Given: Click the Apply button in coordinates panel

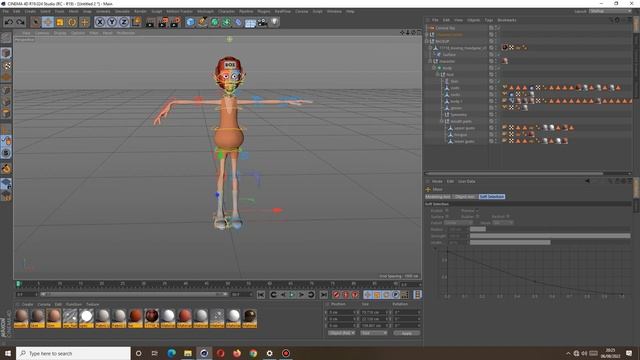Looking at the screenshot, I should pos(407,333).
